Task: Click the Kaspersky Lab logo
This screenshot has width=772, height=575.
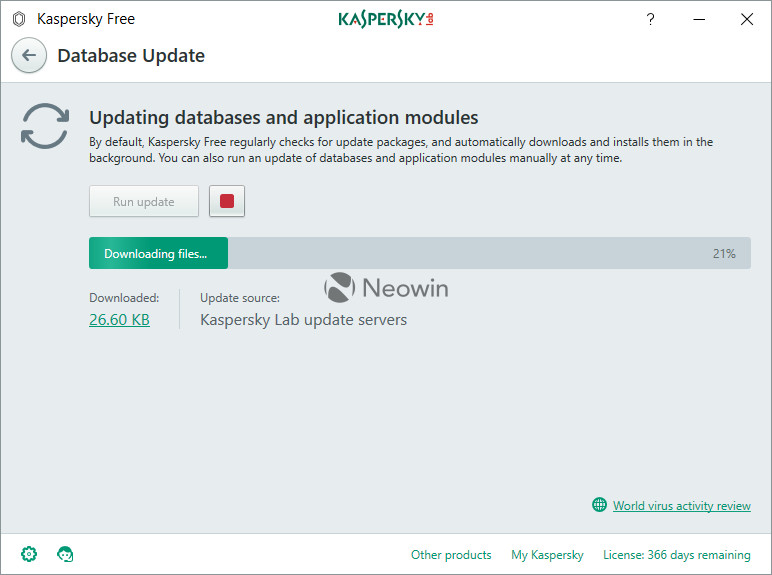Action: (x=386, y=19)
